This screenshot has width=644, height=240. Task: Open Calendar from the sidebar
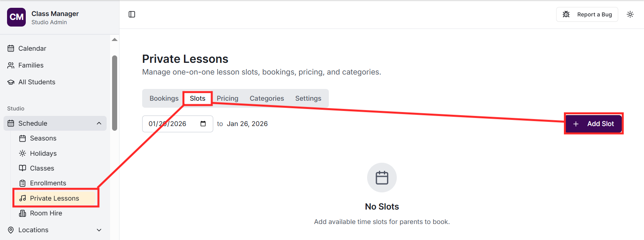point(32,48)
